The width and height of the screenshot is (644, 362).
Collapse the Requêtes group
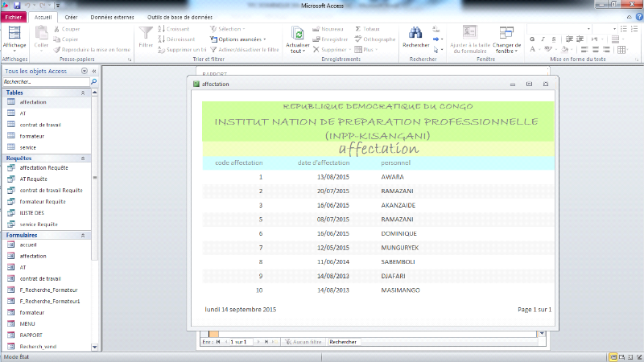83,158
